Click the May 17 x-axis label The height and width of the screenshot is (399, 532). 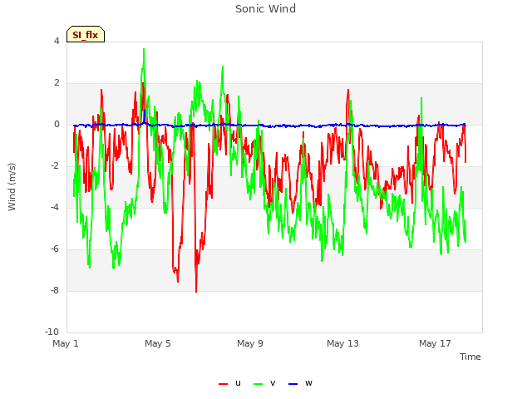435,343
